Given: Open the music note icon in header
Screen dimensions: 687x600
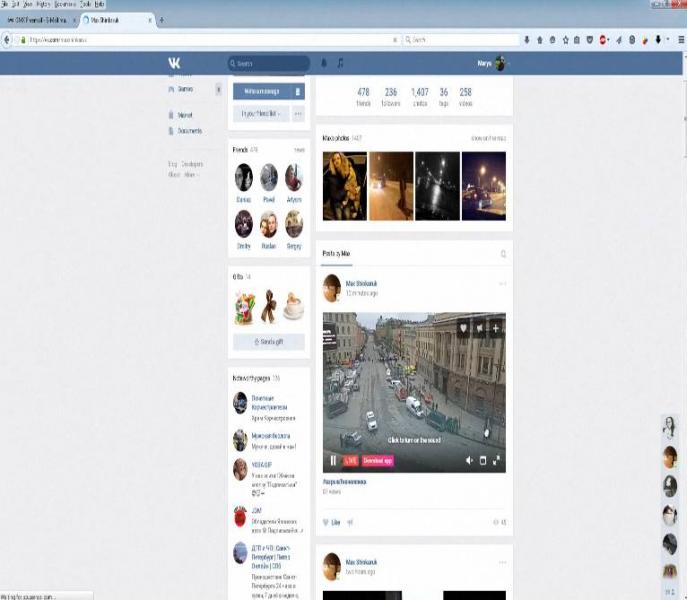Looking at the screenshot, I should coord(340,63).
